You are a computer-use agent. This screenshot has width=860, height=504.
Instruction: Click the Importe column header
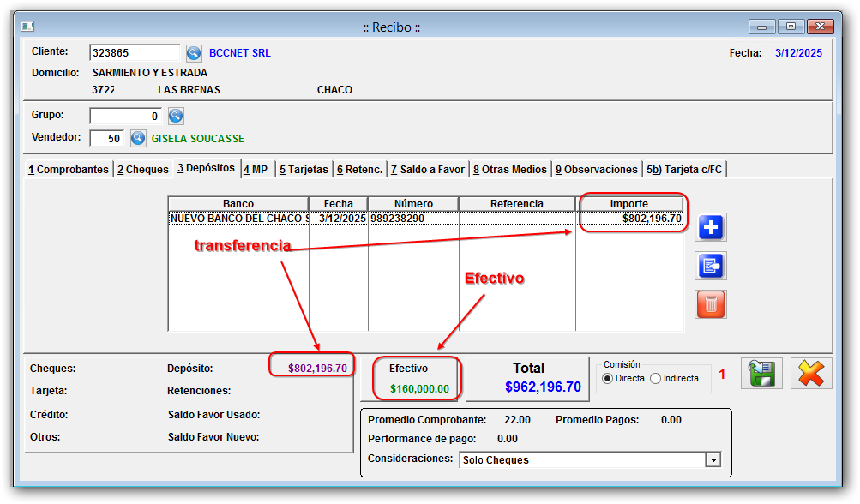click(628, 204)
